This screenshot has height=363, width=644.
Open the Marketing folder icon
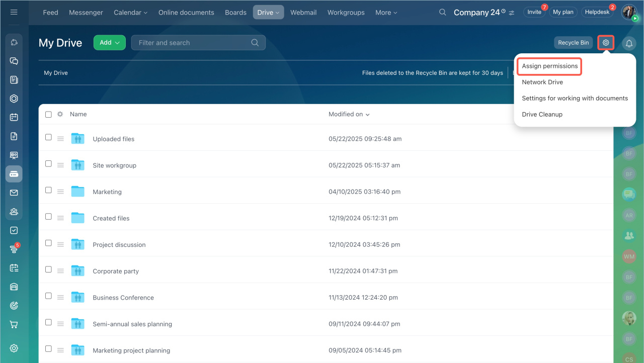77,192
